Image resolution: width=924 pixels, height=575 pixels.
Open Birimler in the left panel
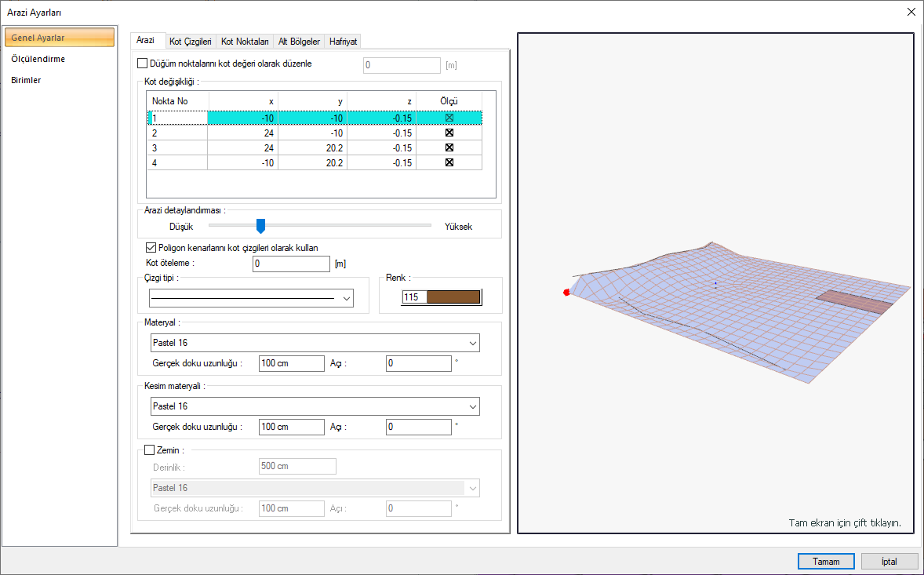[26, 80]
